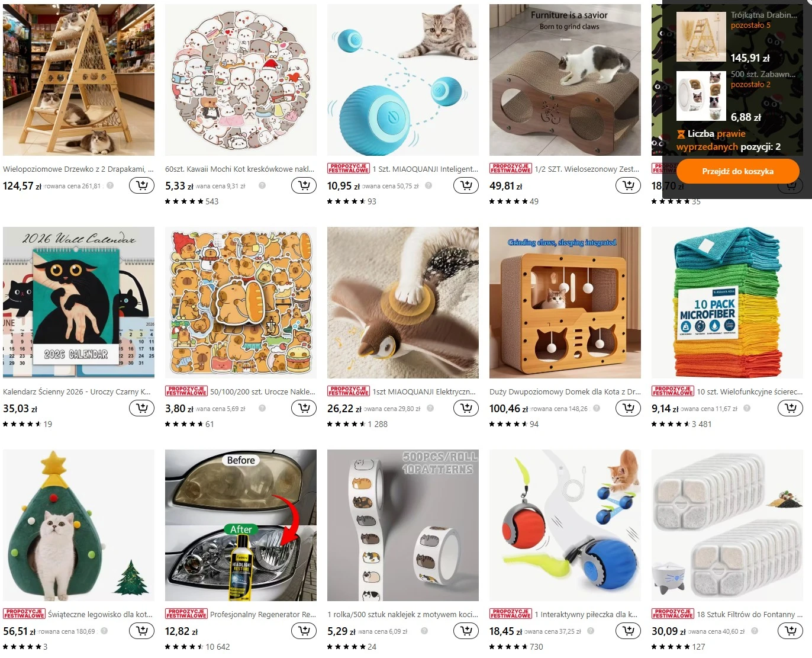The width and height of the screenshot is (812, 658).
Task: Open the 500 szt. Zabawn... item in cart popup
Action: 763,74
